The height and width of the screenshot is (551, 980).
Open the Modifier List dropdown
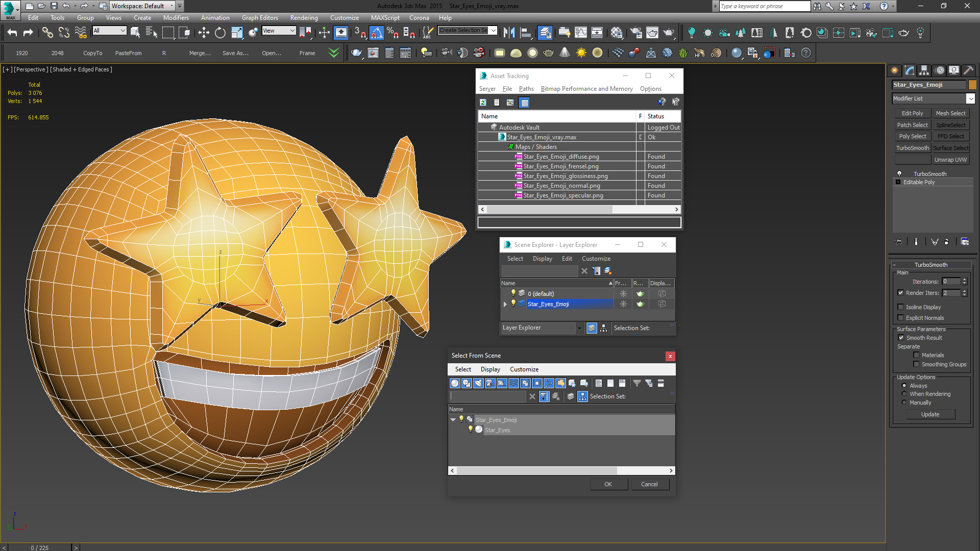click(970, 98)
